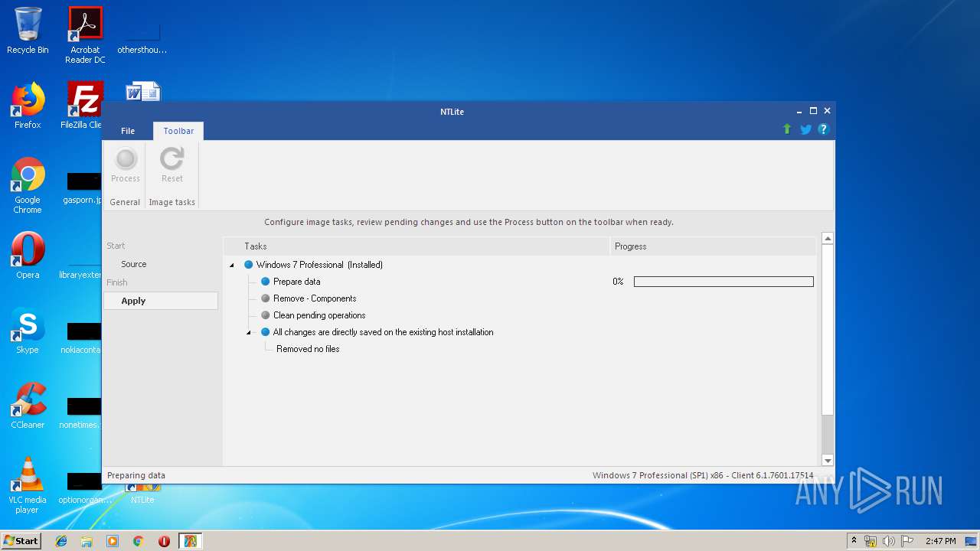Open the Firefox desktop shortcut
This screenshot has width=980, height=551.
pyautogui.click(x=28, y=106)
